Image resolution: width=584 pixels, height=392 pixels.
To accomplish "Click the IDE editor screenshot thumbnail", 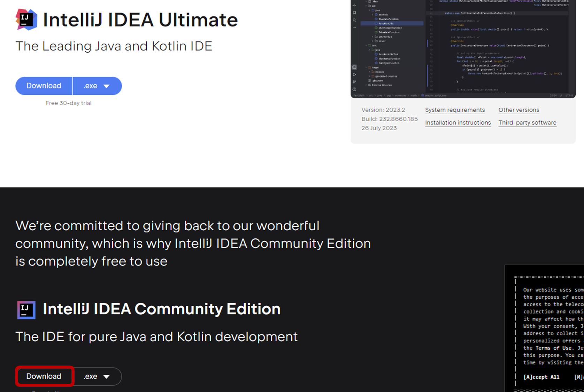I will [463, 49].
